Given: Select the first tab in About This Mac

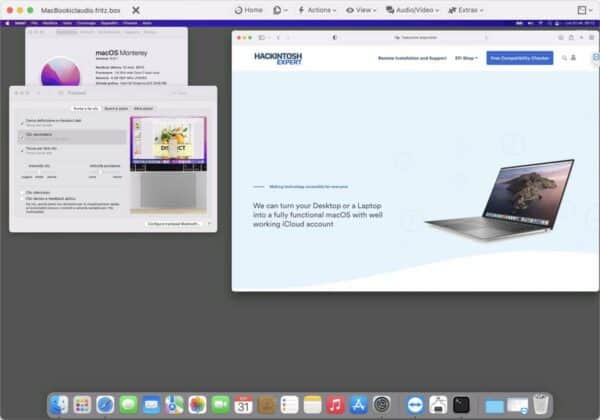Looking at the screenshot, I should 67,32.
